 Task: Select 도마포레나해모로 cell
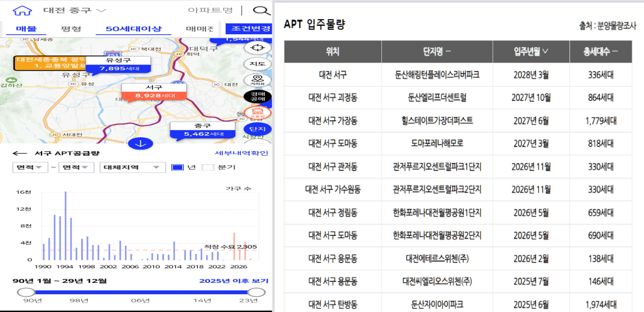(437, 144)
